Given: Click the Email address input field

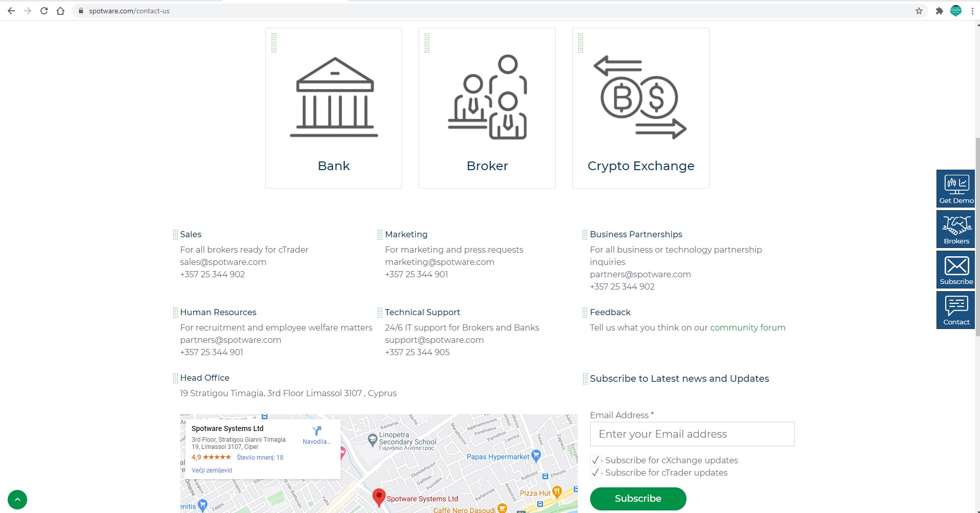Looking at the screenshot, I should pyautogui.click(x=692, y=434).
